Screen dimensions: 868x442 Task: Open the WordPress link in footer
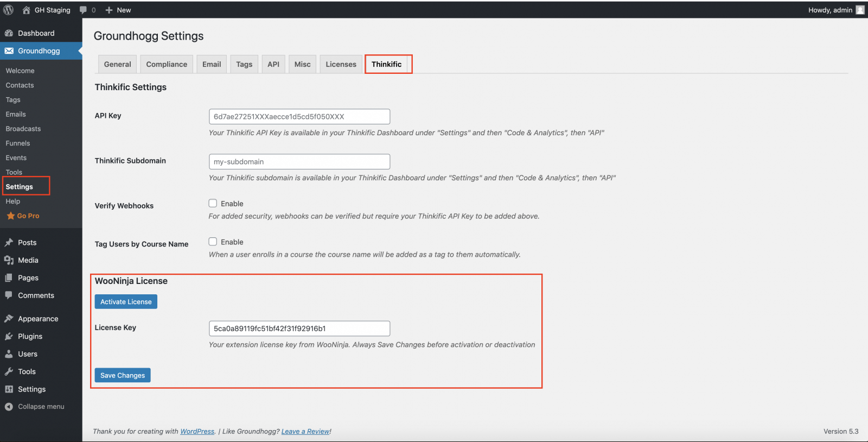click(197, 432)
